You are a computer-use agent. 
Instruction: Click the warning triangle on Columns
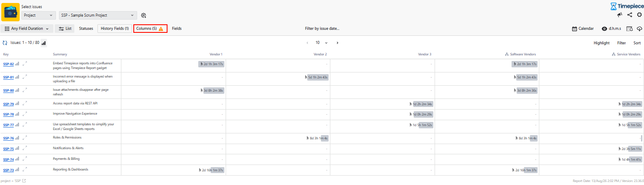coord(161,29)
